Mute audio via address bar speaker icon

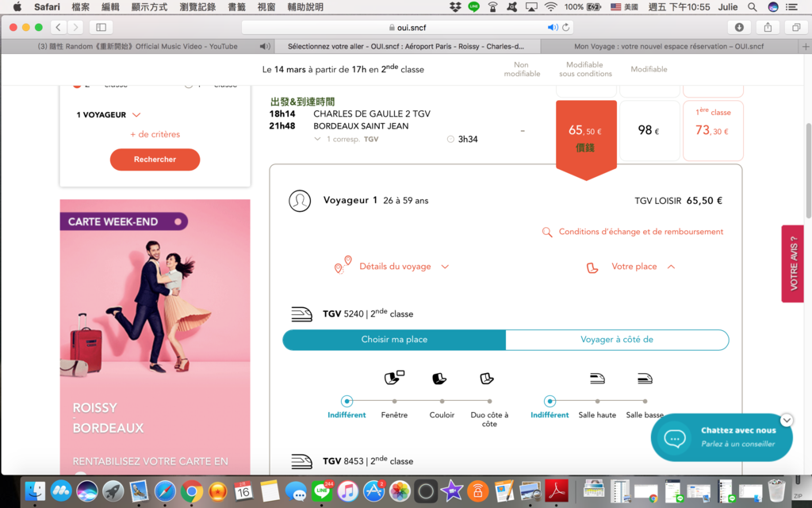pos(553,28)
